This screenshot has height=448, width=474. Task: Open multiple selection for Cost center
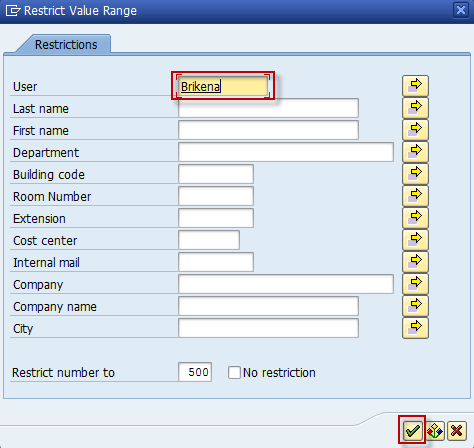coord(415,240)
